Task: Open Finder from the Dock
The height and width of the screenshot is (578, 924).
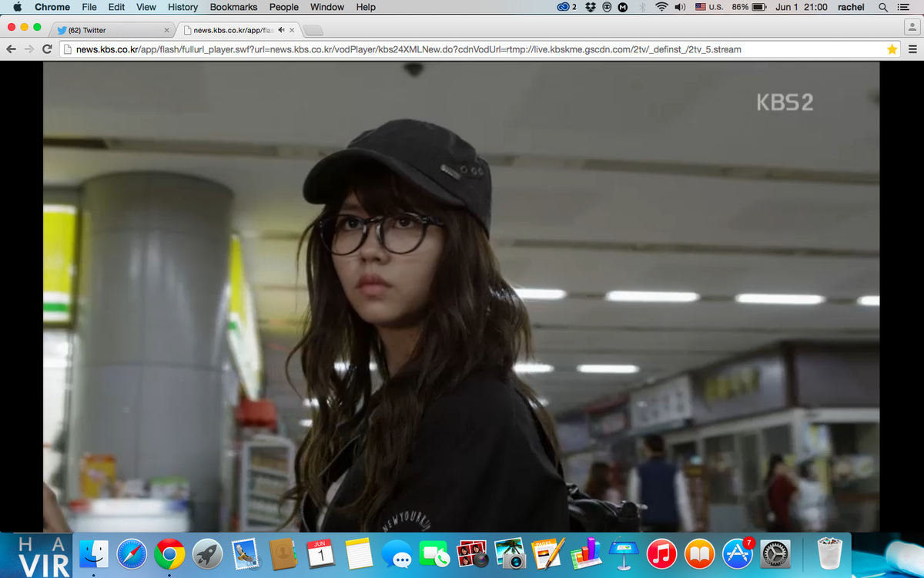Action: (x=95, y=553)
